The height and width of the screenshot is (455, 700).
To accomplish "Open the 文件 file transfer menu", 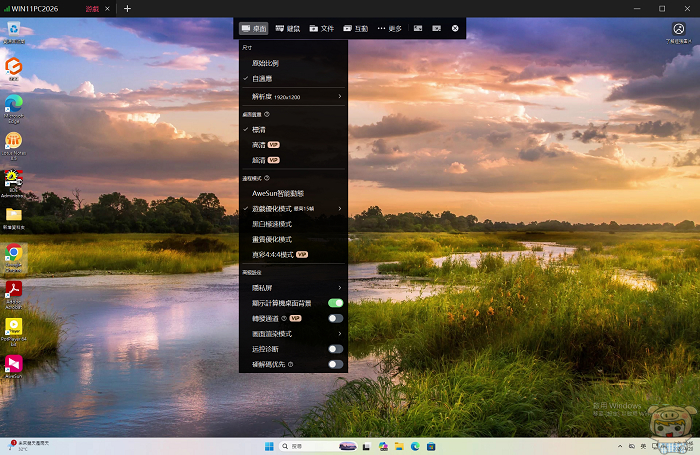I will 321,28.
